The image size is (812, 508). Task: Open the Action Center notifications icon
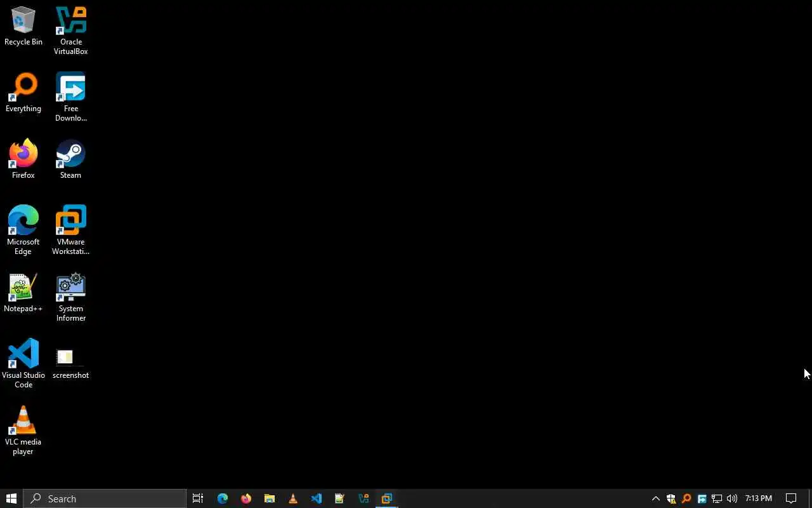coord(791,498)
